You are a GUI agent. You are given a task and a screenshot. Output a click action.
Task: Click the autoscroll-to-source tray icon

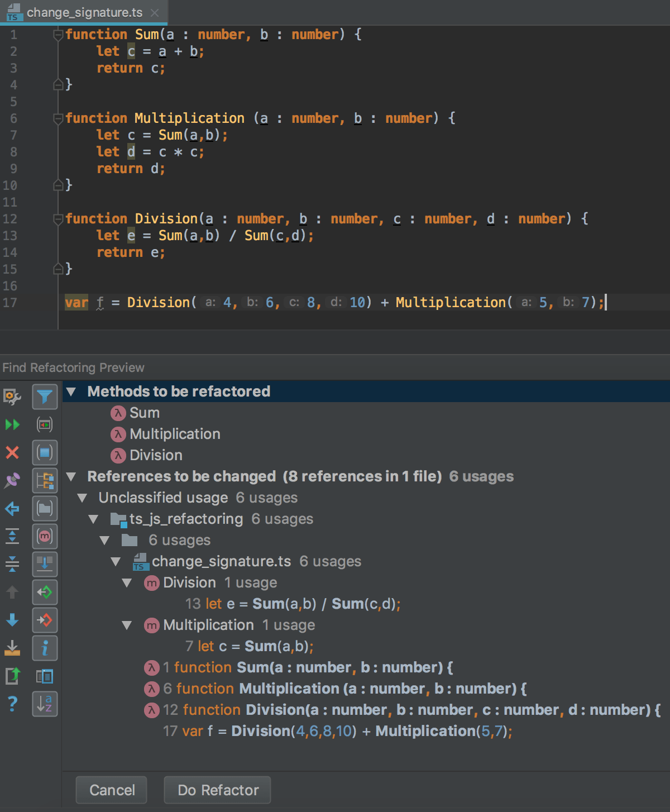(12, 648)
